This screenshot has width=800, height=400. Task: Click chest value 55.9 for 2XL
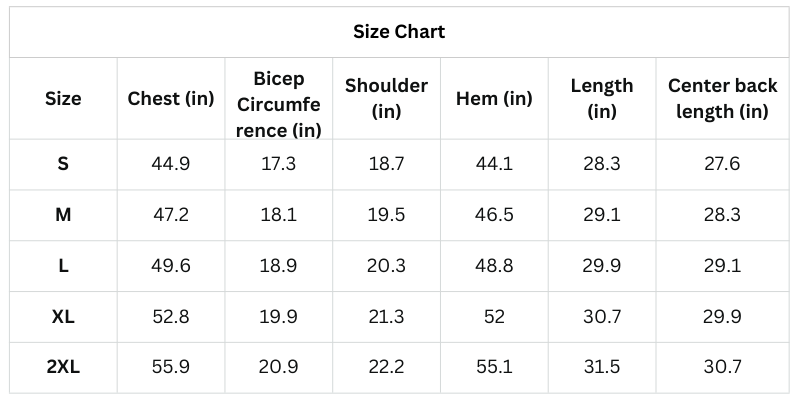171,367
